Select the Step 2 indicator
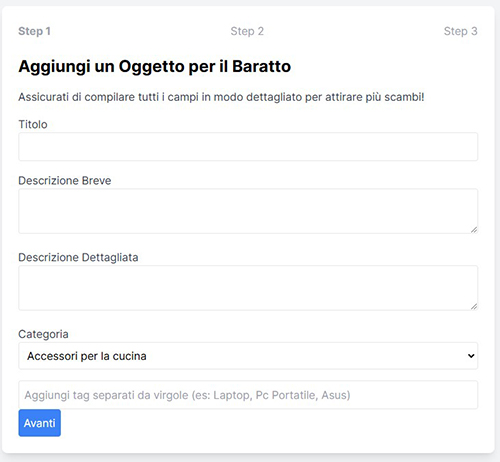This screenshot has height=462, width=500. click(x=247, y=31)
